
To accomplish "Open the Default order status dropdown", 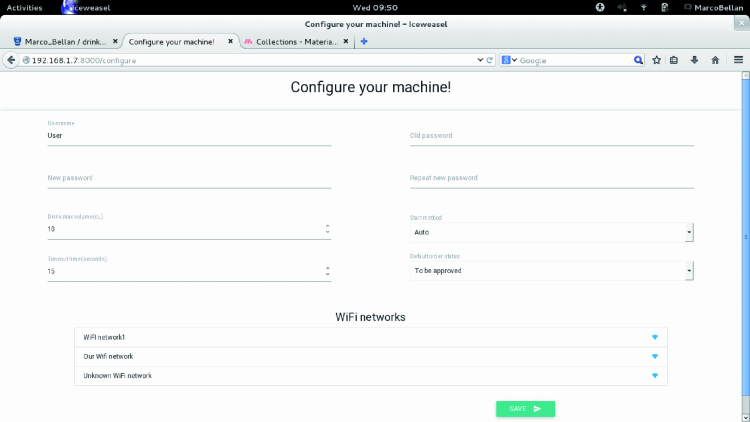I will (550, 271).
